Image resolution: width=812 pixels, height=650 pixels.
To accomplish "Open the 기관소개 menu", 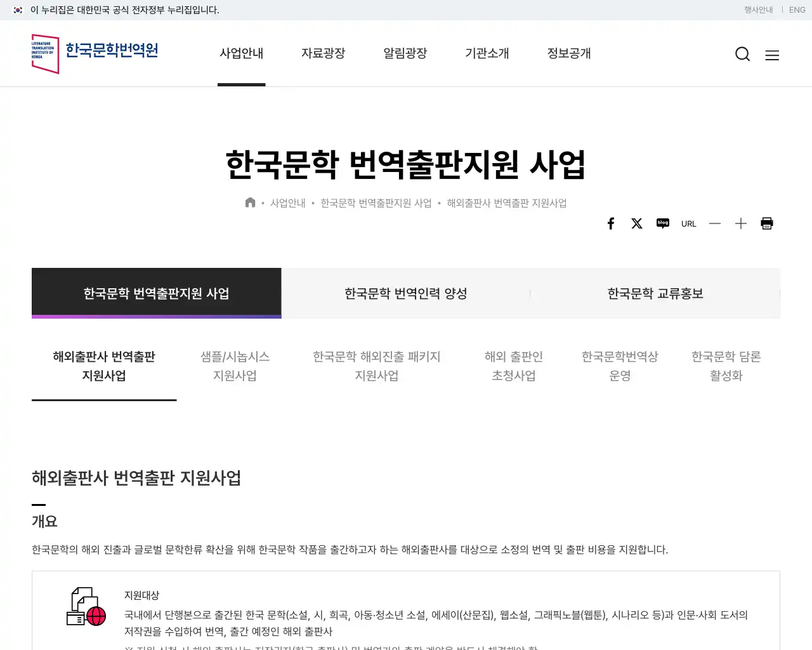I will 487,54.
